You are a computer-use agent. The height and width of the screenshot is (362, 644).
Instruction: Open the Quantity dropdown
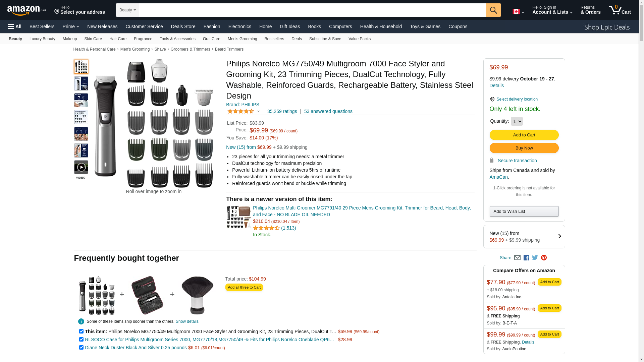point(517,121)
